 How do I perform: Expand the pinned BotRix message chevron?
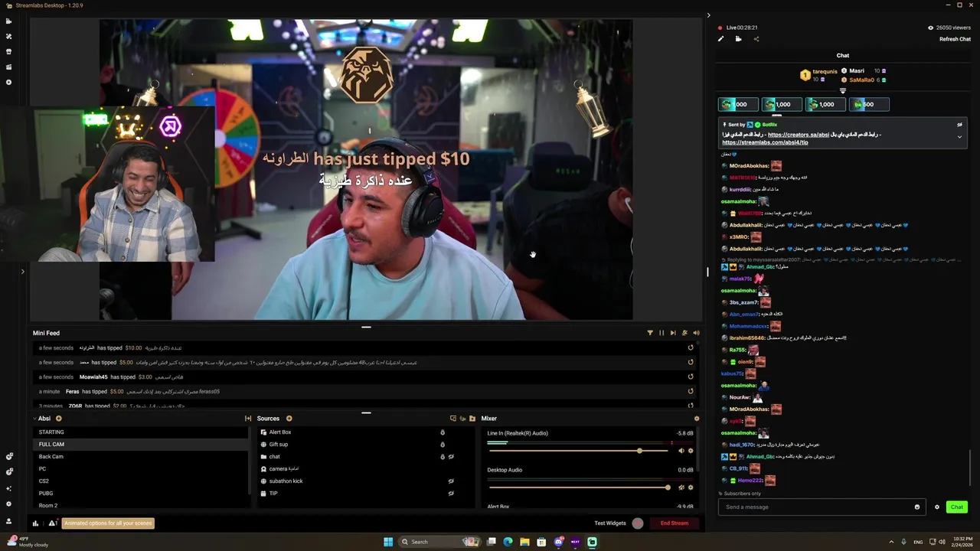pos(959,137)
